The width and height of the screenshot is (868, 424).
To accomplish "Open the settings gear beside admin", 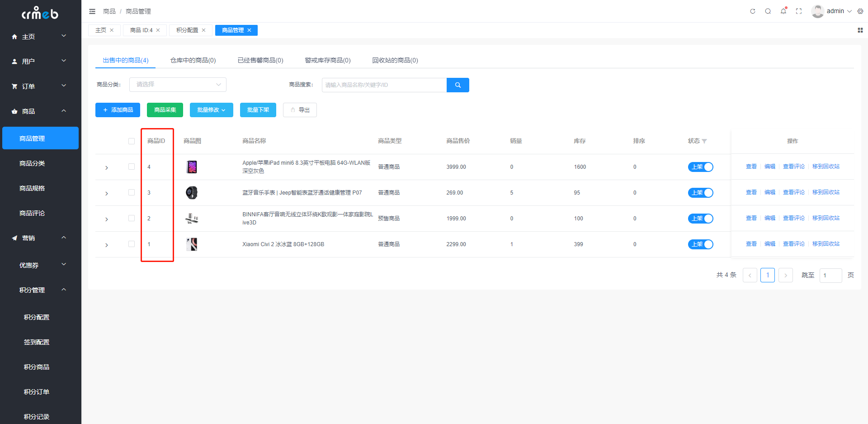I will [860, 11].
